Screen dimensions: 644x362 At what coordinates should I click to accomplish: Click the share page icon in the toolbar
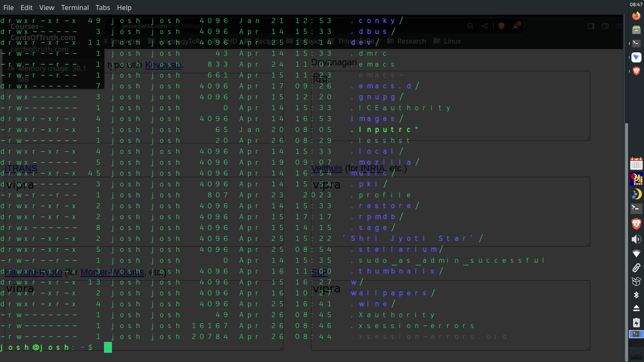(x=485, y=26)
